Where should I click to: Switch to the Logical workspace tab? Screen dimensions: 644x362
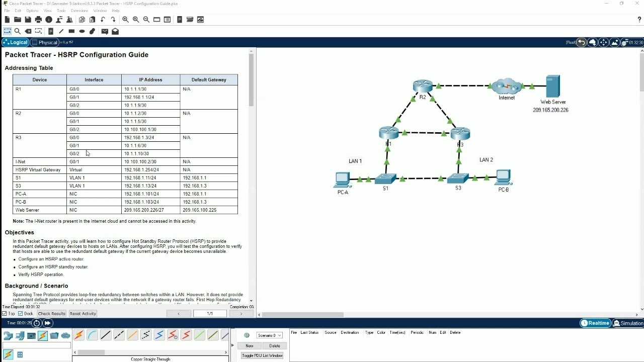click(15, 43)
